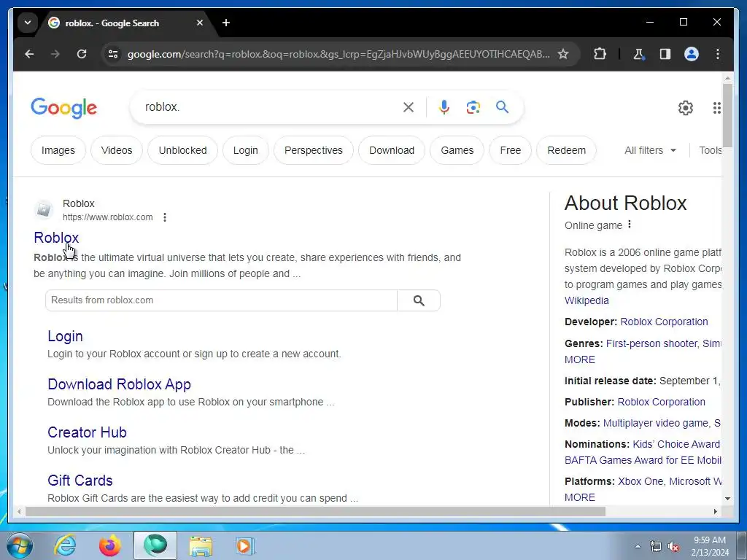Click the Google logo
Viewport: 747px width, 560px height.
coord(64,108)
